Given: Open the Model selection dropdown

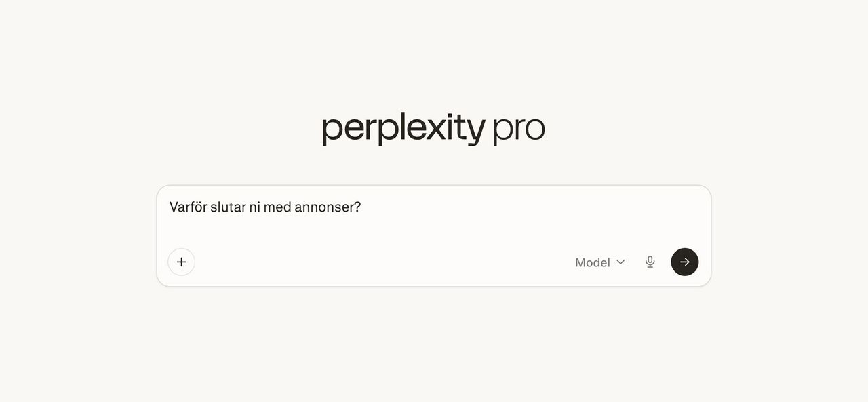Looking at the screenshot, I should point(599,262).
